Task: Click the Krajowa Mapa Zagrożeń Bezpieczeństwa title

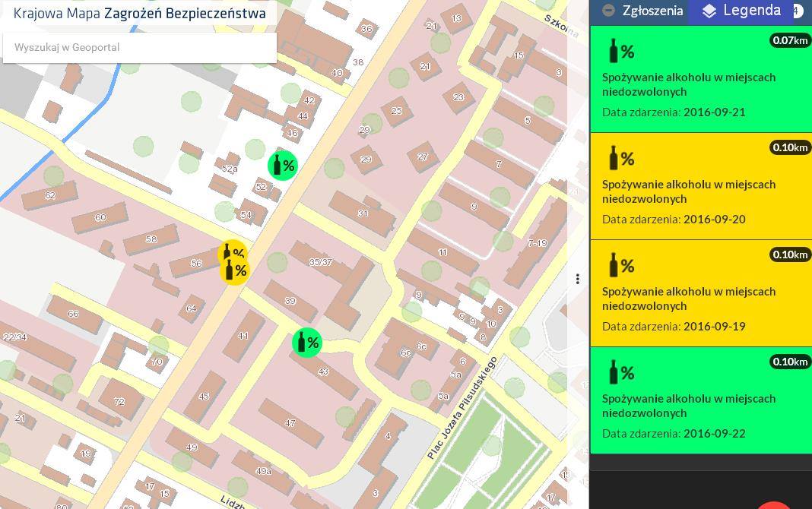Action: [x=140, y=14]
